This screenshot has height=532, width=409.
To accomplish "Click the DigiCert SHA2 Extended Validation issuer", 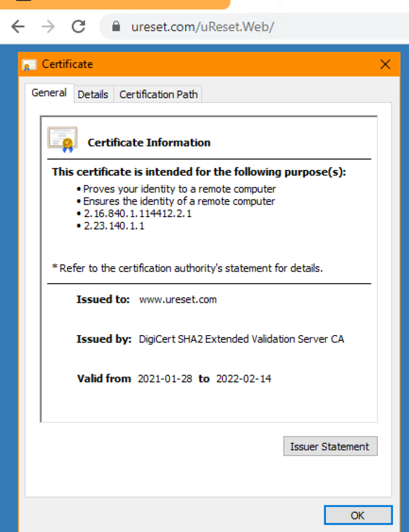I will pos(241,339).
